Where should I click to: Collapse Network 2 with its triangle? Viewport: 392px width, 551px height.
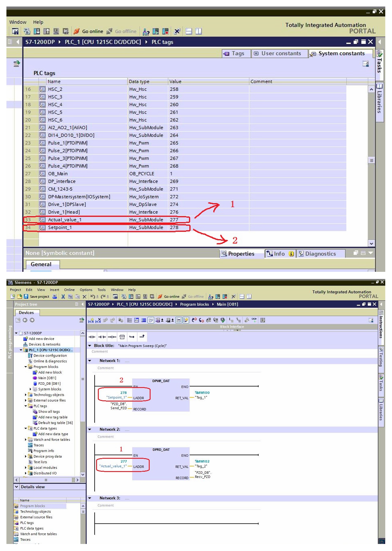click(90, 429)
